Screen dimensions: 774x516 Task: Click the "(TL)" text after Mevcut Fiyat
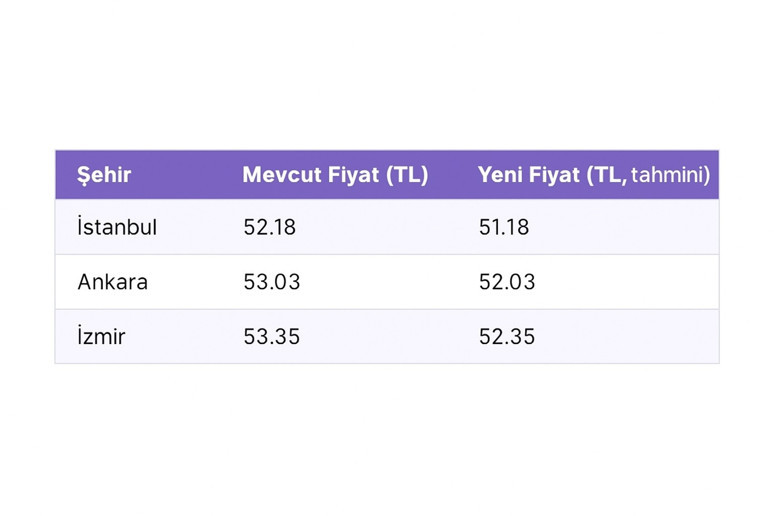point(406,175)
